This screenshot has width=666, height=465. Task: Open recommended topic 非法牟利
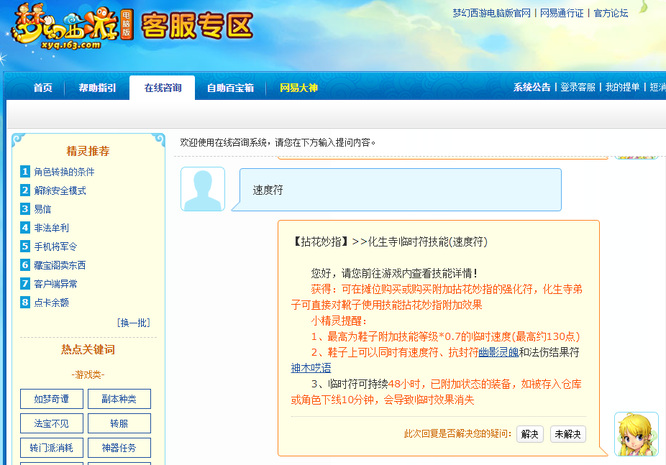[51, 228]
